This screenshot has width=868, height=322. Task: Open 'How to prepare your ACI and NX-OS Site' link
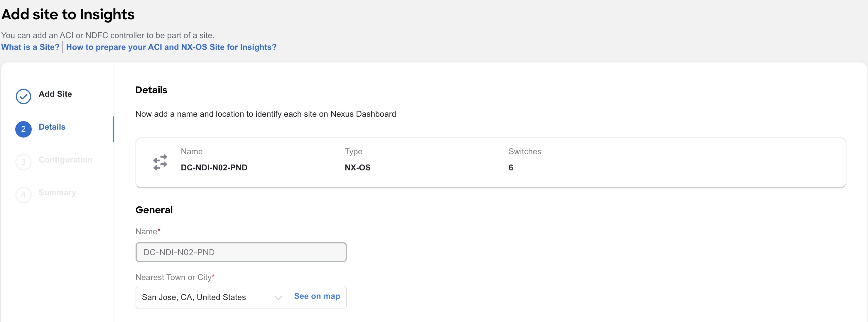171,47
